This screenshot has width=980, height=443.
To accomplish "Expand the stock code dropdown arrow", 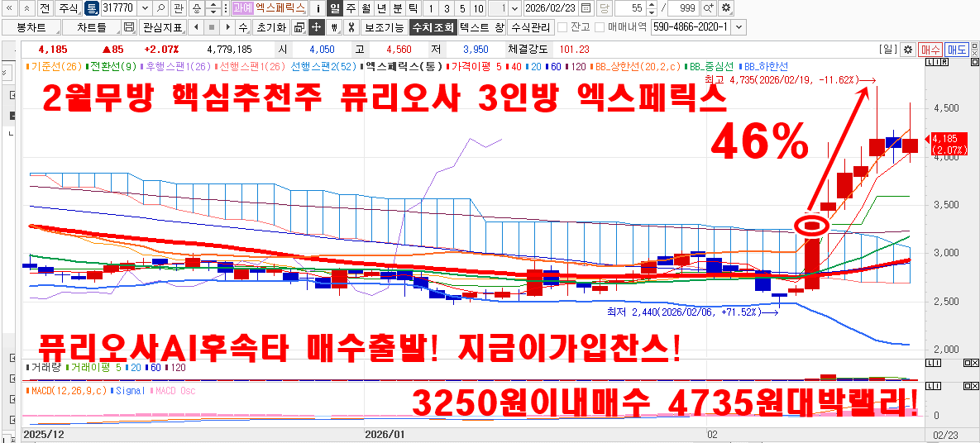I will click(x=146, y=8).
